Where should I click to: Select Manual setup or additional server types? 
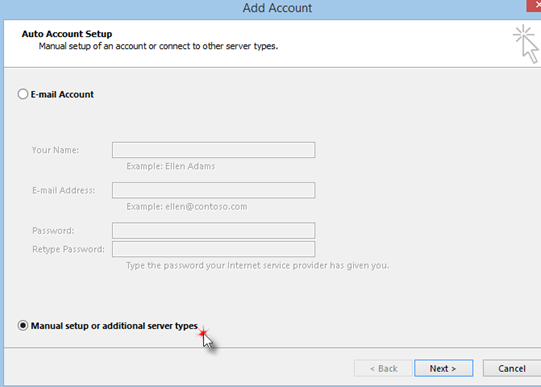23,326
